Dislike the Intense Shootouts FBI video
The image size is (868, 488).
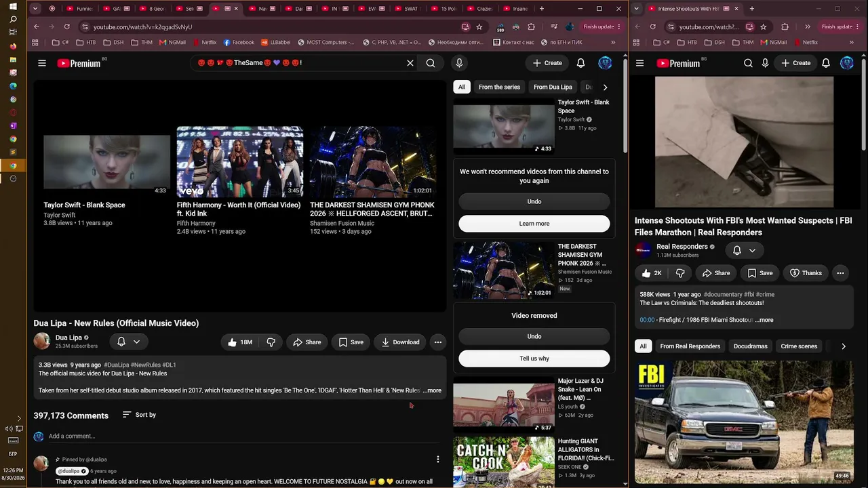[680, 273]
